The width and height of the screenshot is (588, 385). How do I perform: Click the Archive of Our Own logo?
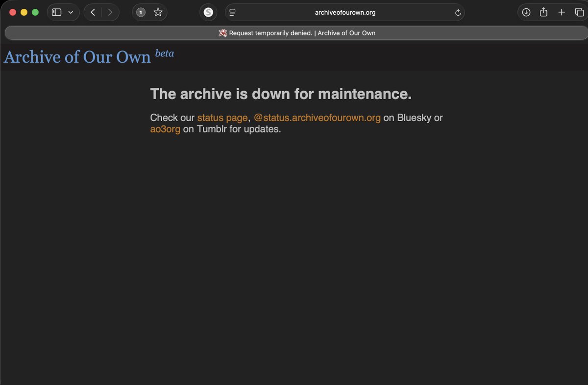[77, 57]
